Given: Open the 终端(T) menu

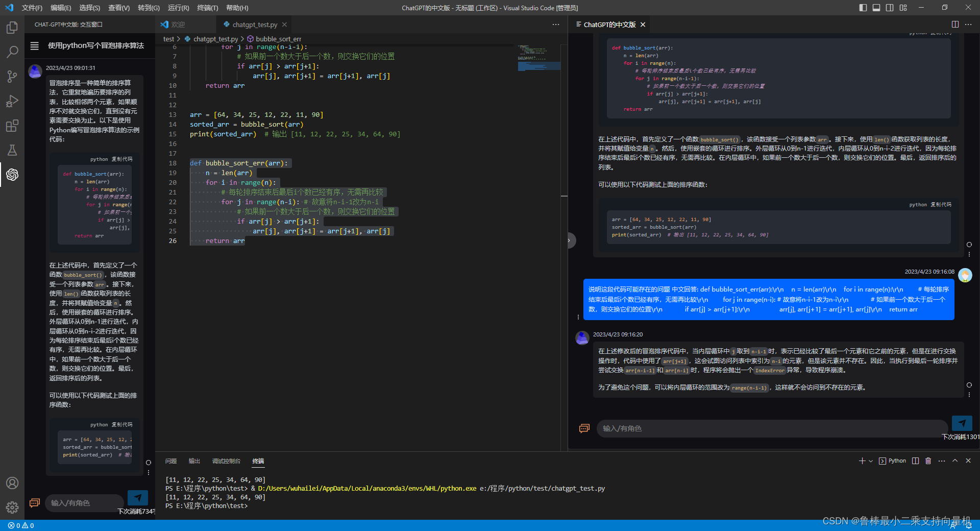Looking at the screenshot, I should click(x=208, y=8).
